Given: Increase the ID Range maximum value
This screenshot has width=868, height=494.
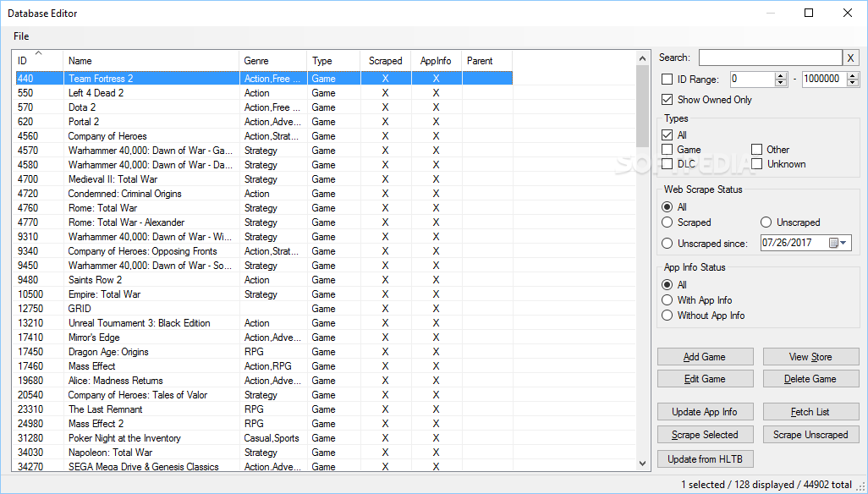Looking at the screenshot, I should [853, 76].
